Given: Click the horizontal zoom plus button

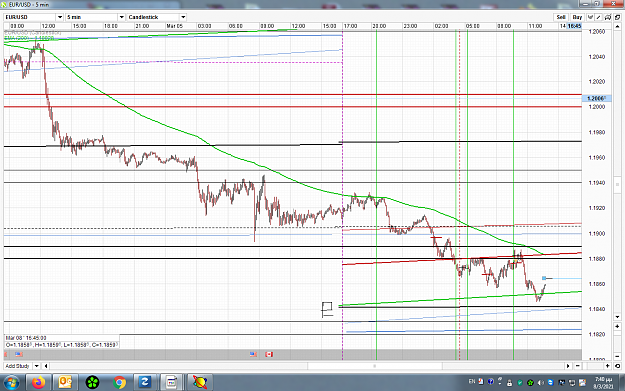Looking at the screenshot, I should (x=607, y=366).
